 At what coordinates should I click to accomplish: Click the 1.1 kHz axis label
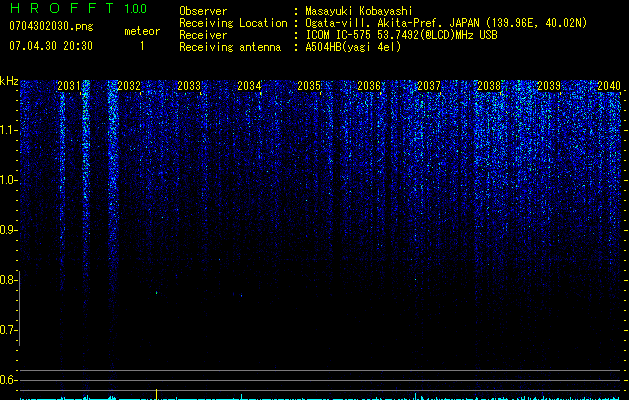coord(8,130)
